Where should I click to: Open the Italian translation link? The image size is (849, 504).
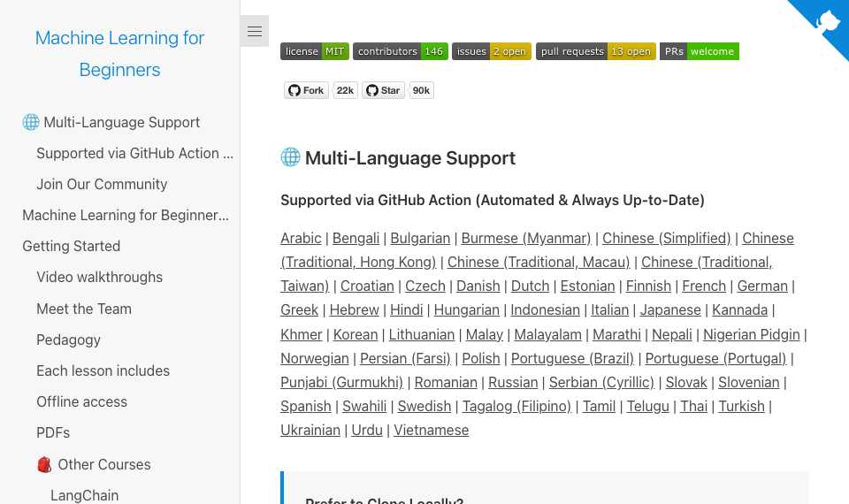click(609, 309)
